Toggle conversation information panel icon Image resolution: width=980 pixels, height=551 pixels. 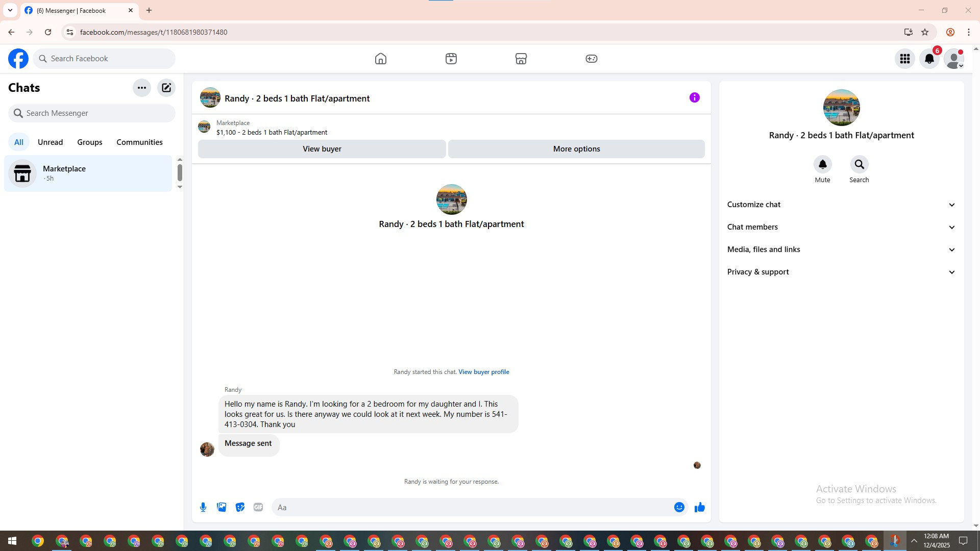pyautogui.click(x=694, y=97)
